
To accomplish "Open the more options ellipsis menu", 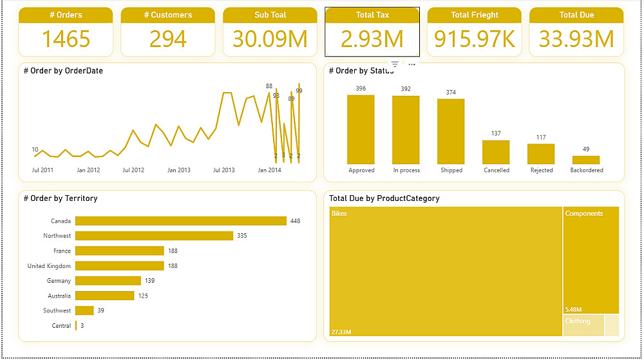I will click(412, 64).
